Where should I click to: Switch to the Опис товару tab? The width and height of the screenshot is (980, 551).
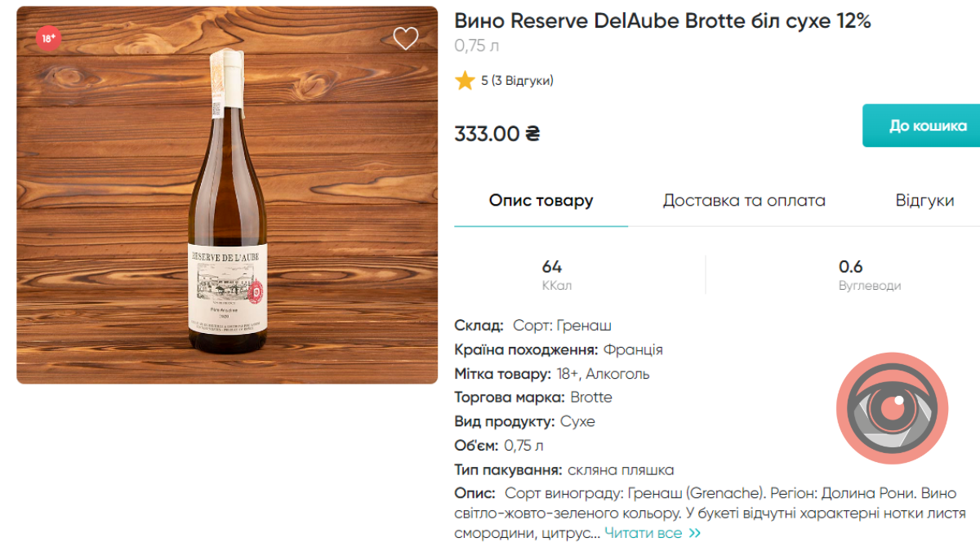pyautogui.click(x=541, y=201)
